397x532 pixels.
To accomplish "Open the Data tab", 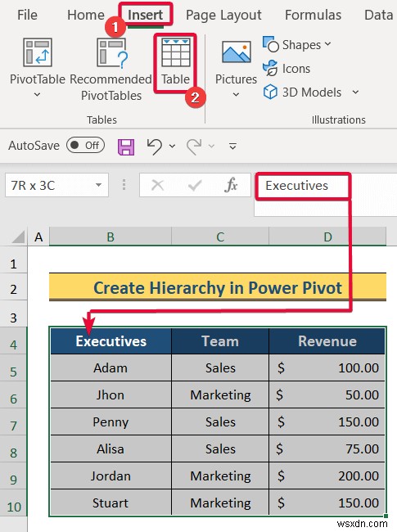I will pos(378,15).
